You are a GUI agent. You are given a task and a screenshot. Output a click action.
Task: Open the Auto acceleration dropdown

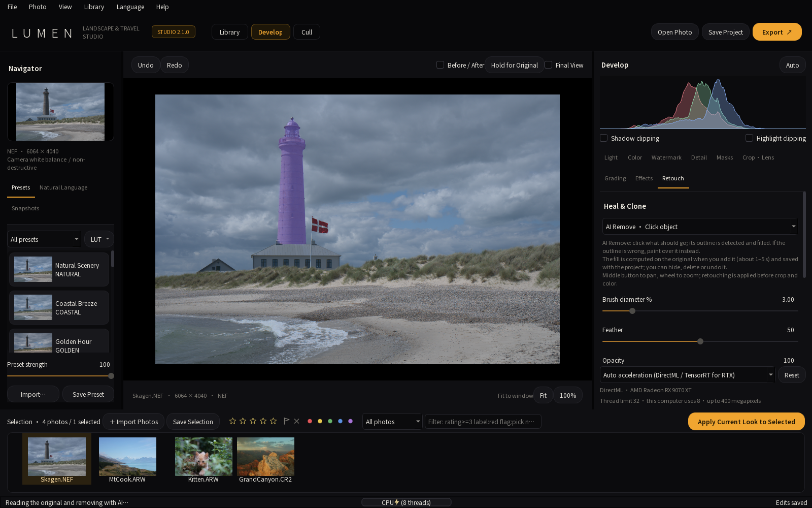(x=687, y=375)
